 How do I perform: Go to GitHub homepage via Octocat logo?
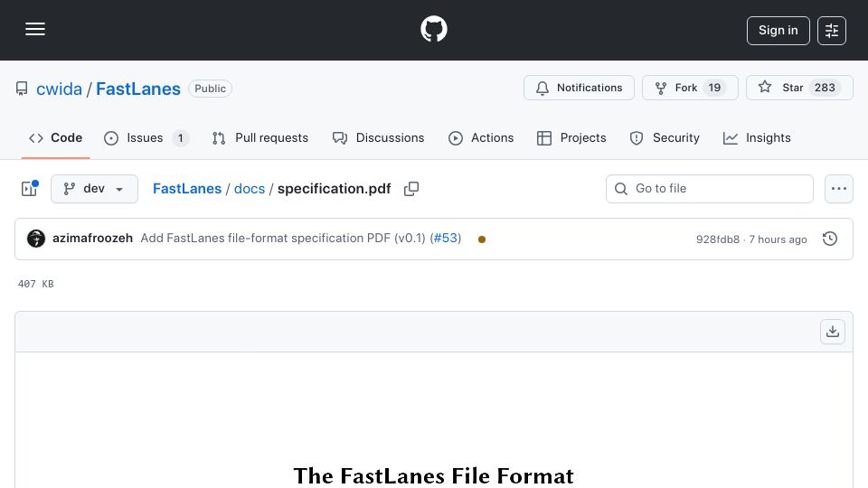click(x=433, y=29)
